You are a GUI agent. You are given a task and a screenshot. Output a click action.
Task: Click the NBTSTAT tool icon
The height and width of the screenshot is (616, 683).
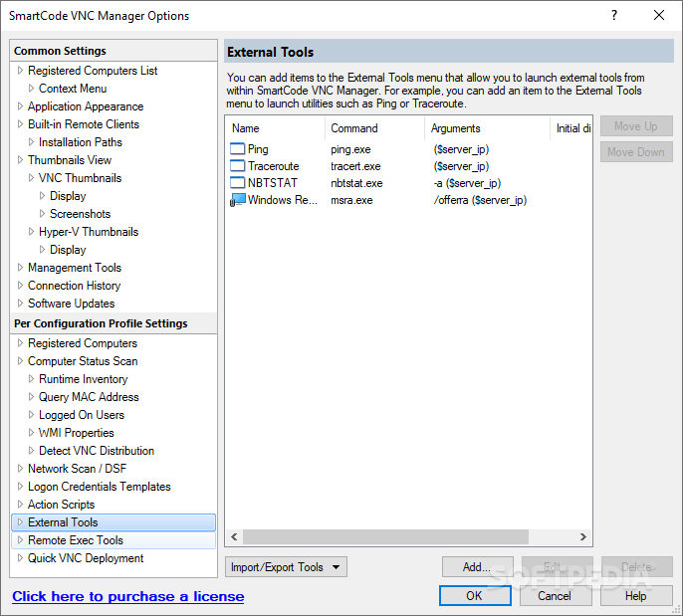coord(237,183)
